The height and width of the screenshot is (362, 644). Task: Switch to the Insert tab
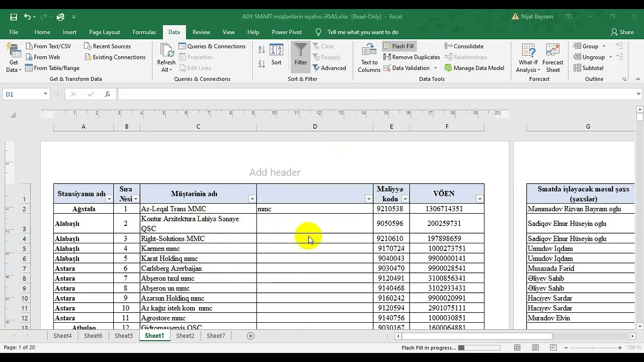(x=69, y=32)
